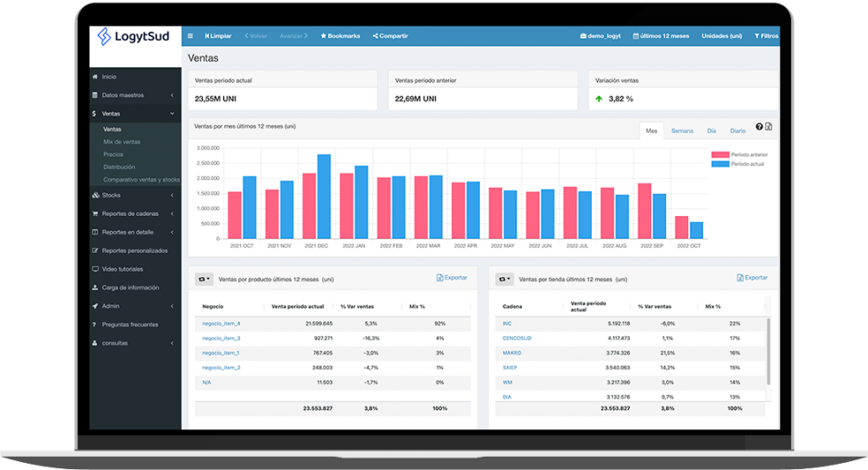Image resolution: width=868 pixels, height=470 pixels.
Task: Open the hamburger menu icon
Action: click(x=190, y=36)
